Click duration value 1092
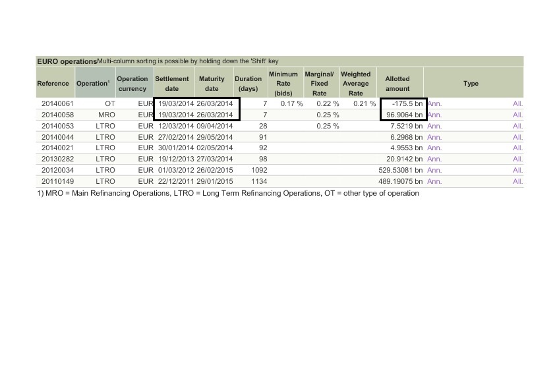Screen dimensions: 555x392 259,170
